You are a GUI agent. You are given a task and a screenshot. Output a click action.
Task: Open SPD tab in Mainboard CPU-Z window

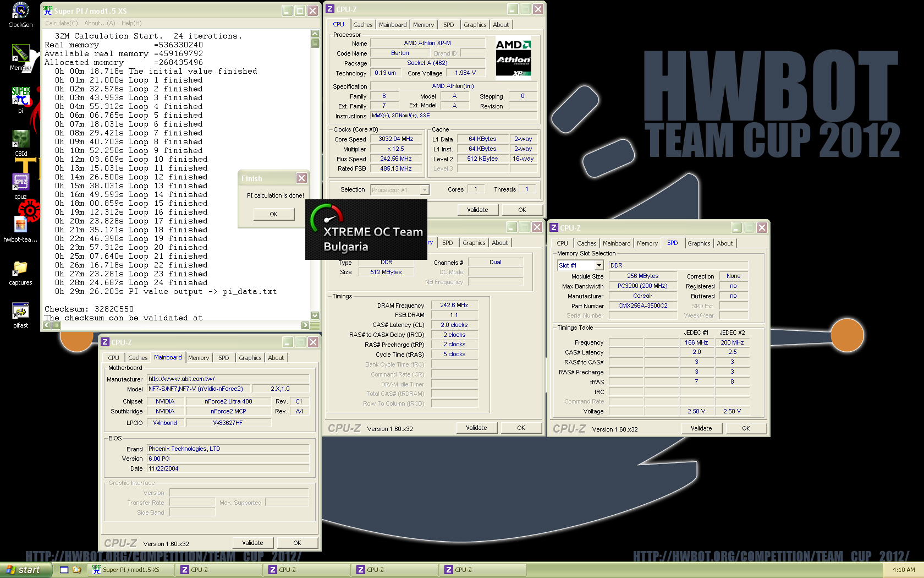click(224, 358)
